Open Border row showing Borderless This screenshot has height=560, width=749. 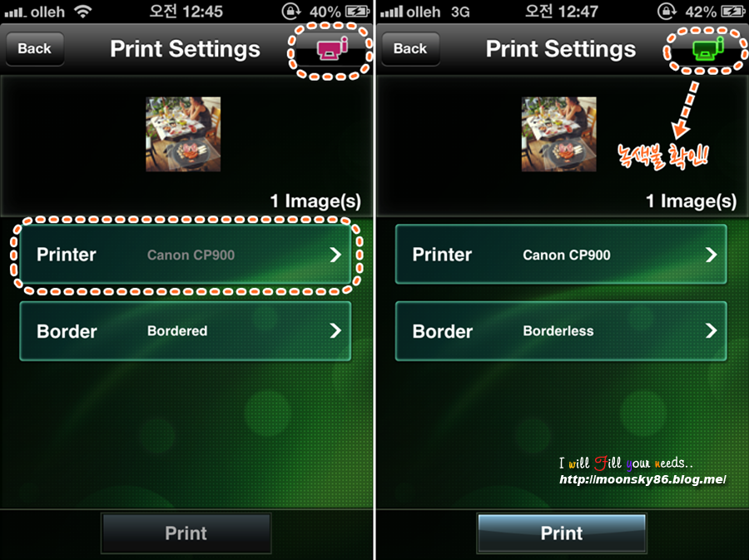pyautogui.click(x=561, y=331)
